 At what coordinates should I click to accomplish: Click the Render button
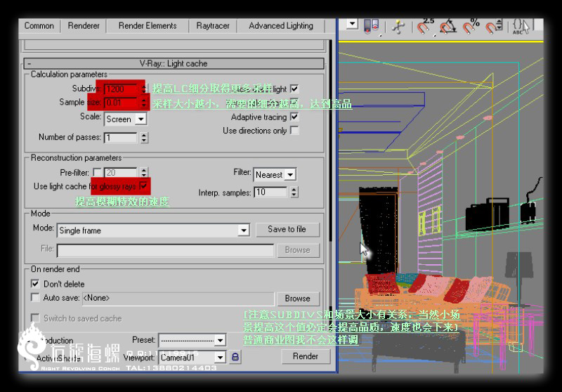point(306,356)
